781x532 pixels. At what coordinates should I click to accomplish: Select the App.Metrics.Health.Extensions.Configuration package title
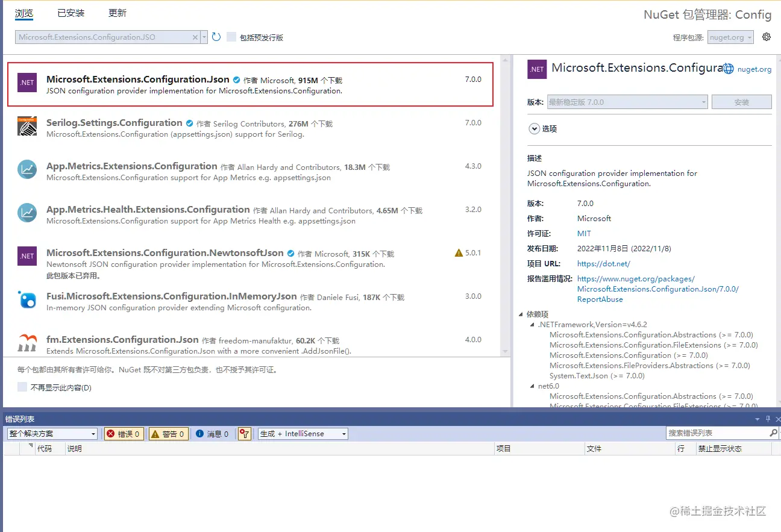(148, 209)
